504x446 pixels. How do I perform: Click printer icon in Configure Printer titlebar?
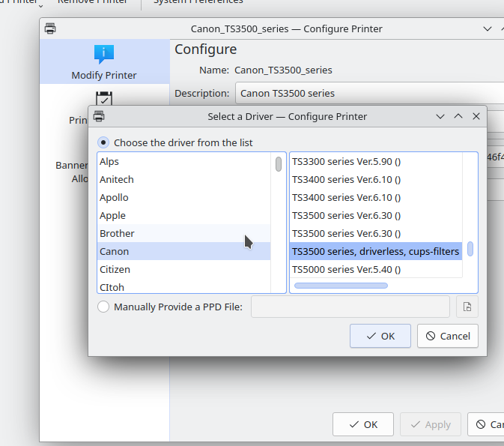point(50,28)
